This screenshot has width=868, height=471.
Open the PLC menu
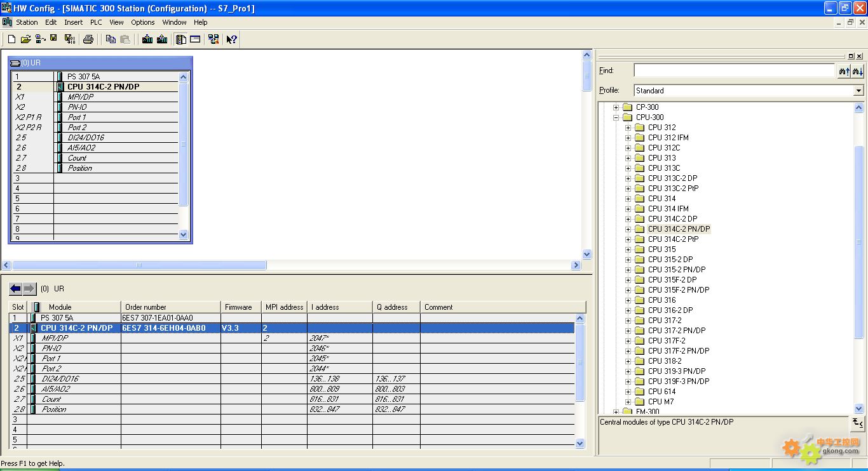pyautogui.click(x=96, y=22)
